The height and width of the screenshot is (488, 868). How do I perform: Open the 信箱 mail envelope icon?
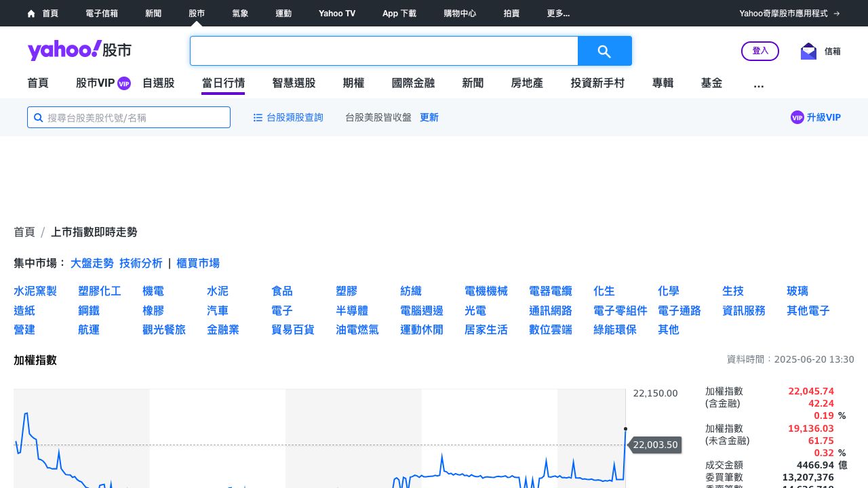pyautogui.click(x=808, y=52)
